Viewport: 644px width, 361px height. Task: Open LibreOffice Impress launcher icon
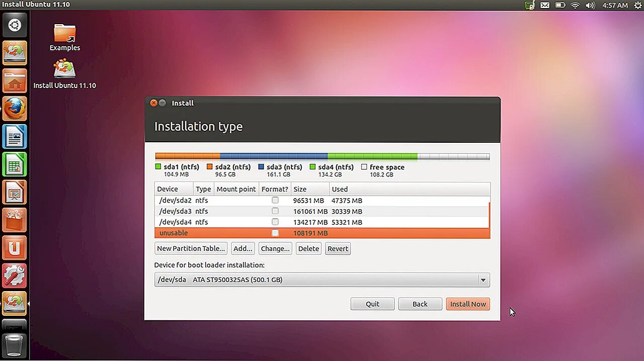[15, 192]
